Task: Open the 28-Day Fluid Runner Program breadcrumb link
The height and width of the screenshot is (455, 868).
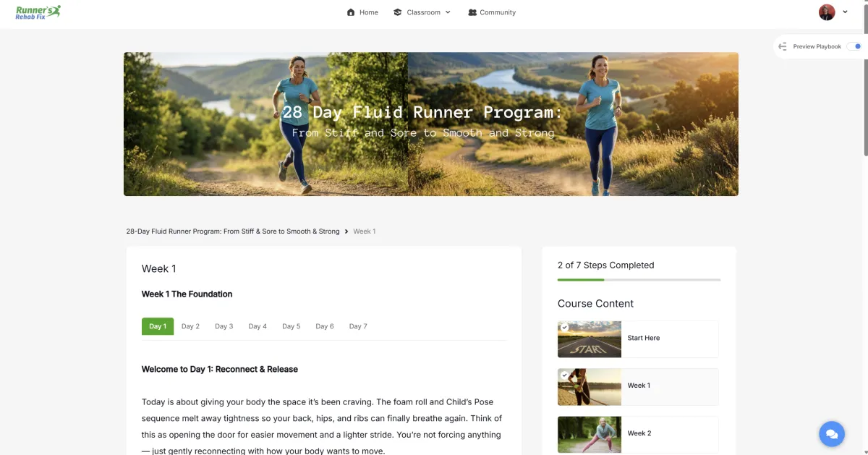Action: (233, 231)
